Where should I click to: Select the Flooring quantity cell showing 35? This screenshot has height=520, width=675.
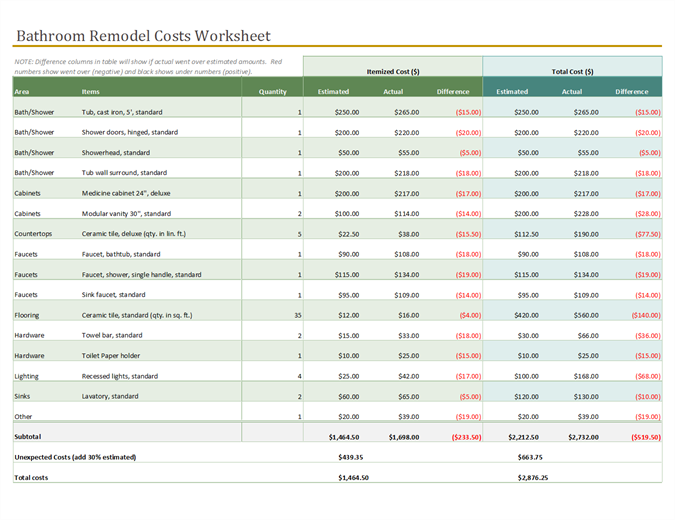click(296, 315)
